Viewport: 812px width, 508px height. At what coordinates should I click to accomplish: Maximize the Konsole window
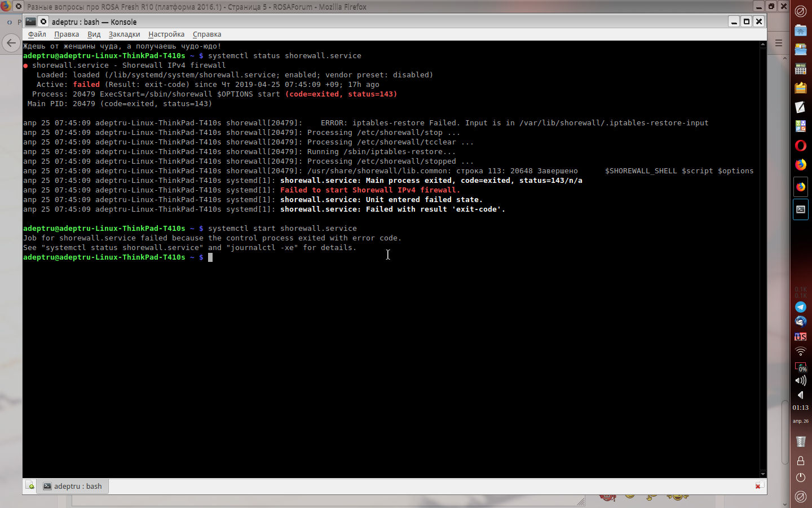pyautogui.click(x=747, y=21)
